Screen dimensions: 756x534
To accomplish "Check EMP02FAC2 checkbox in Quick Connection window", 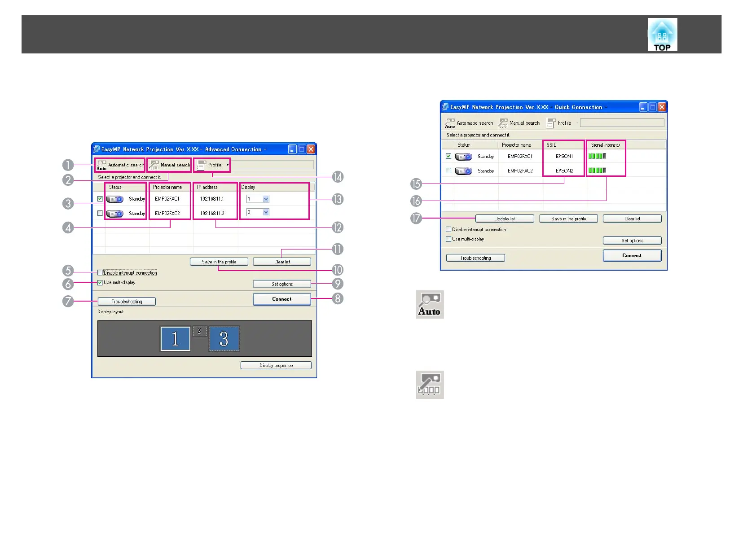I will pos(448,171).
